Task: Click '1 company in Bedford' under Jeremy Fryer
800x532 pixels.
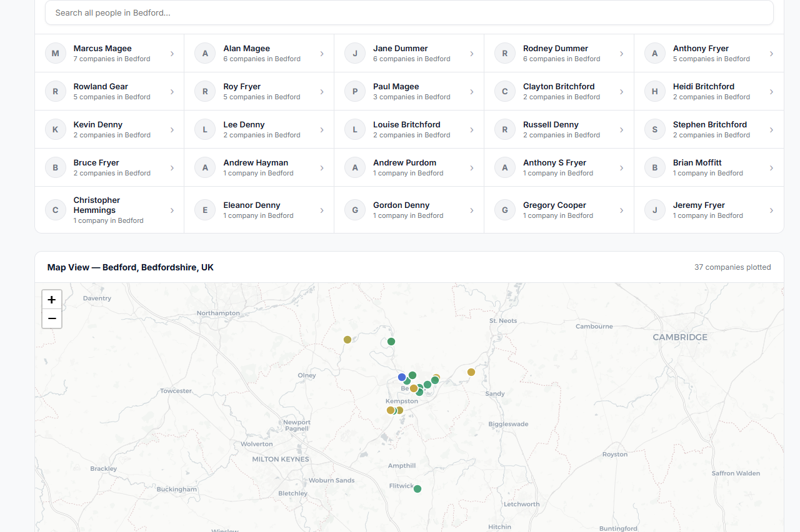Action: coord(708,215)
